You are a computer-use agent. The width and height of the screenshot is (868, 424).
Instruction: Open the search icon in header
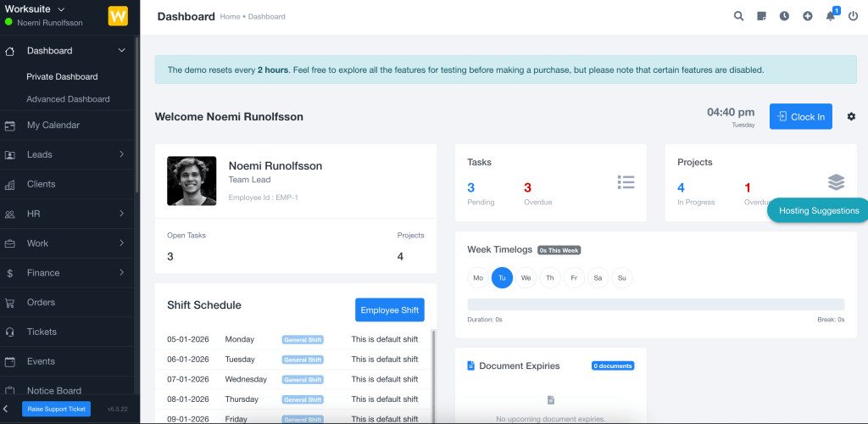(738, 16)
